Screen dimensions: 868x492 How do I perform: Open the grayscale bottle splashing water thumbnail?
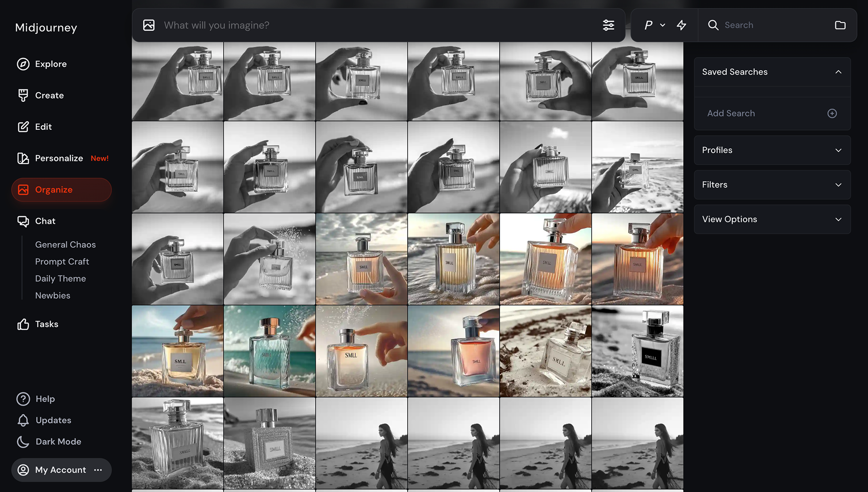coord(269,259)
